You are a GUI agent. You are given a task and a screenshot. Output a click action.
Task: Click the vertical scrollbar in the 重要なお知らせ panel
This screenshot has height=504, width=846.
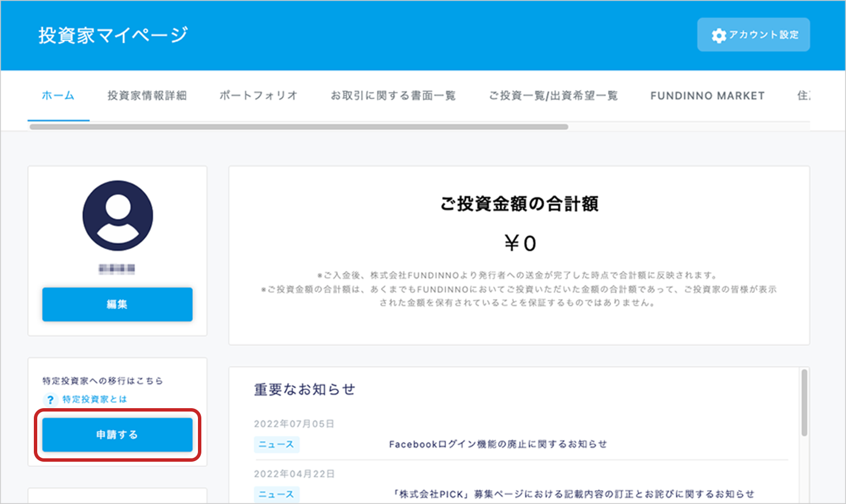coord(804,403)
